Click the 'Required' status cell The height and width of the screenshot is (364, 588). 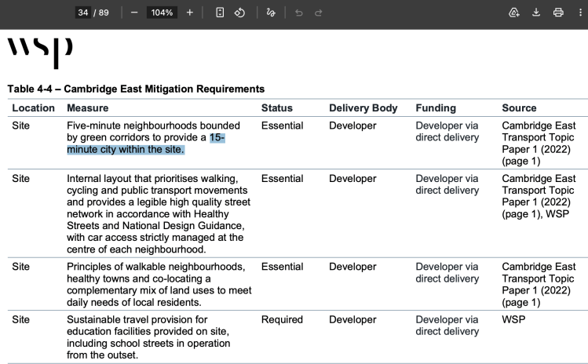coord(282,319)
